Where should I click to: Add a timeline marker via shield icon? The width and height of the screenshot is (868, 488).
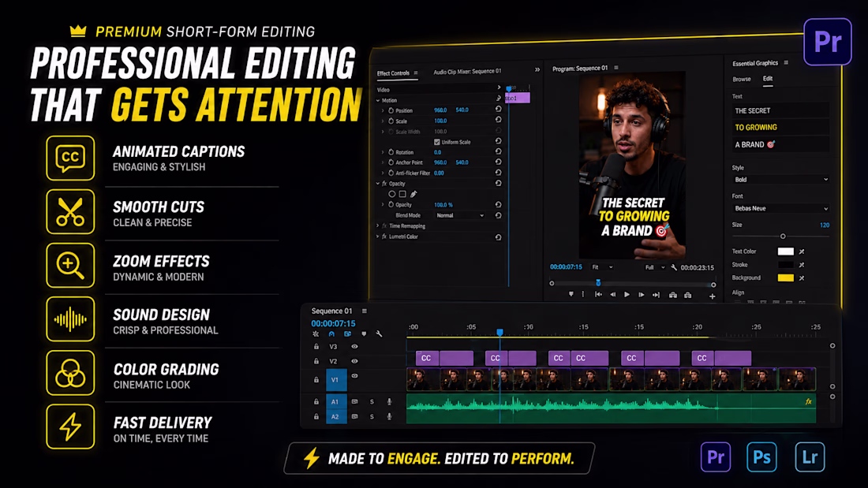coord(364,333)
